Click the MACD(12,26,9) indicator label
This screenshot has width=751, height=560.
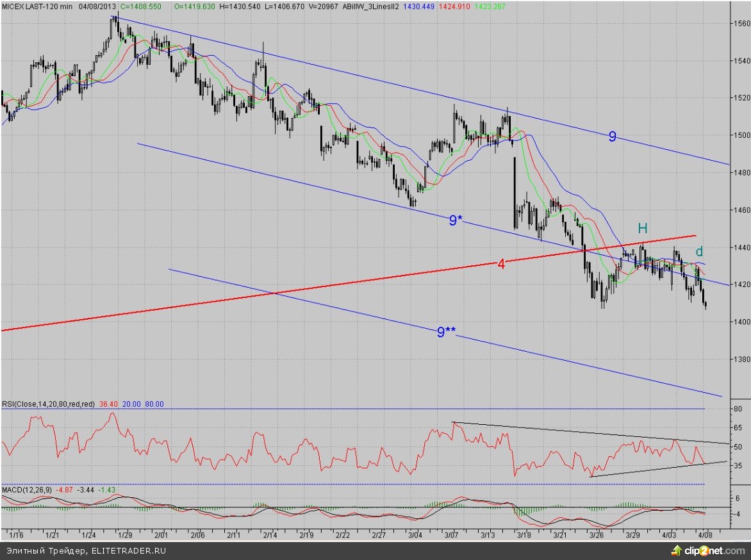27,490
